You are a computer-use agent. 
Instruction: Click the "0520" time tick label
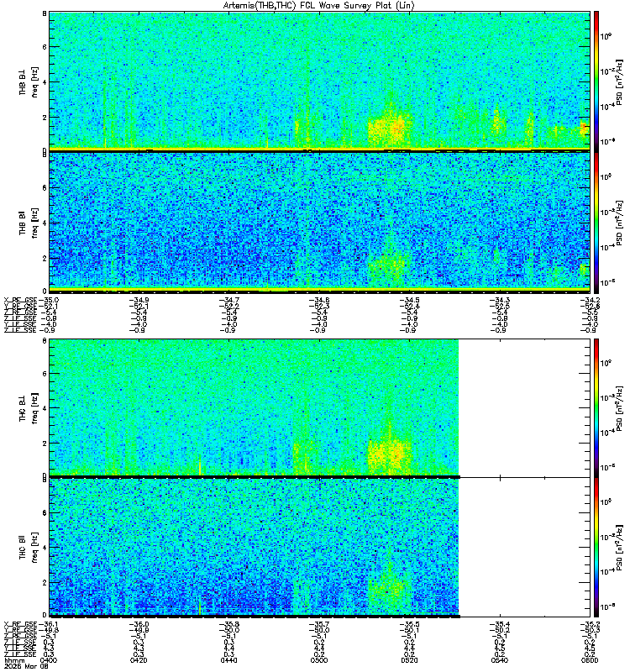coord(409,660)
